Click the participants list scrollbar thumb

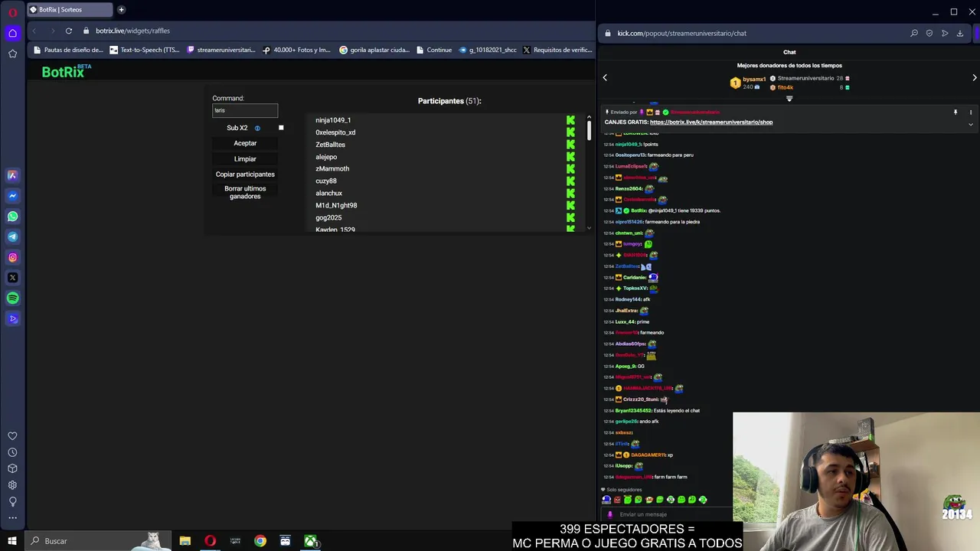tap(589, 130)
